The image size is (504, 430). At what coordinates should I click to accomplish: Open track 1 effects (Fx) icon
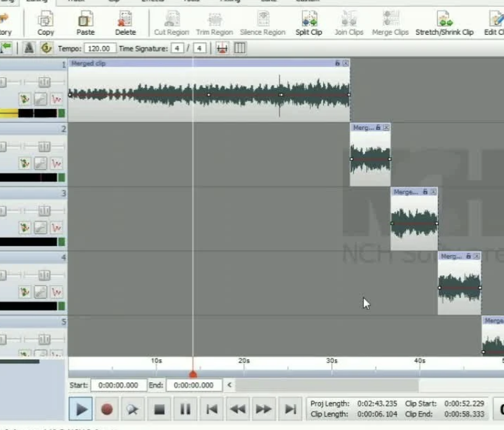[x=25, y=99]
